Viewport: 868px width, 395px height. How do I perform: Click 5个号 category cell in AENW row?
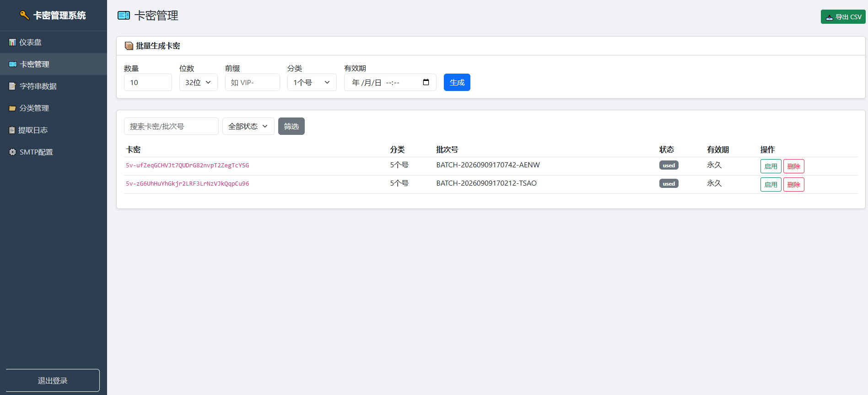point(399,165)
